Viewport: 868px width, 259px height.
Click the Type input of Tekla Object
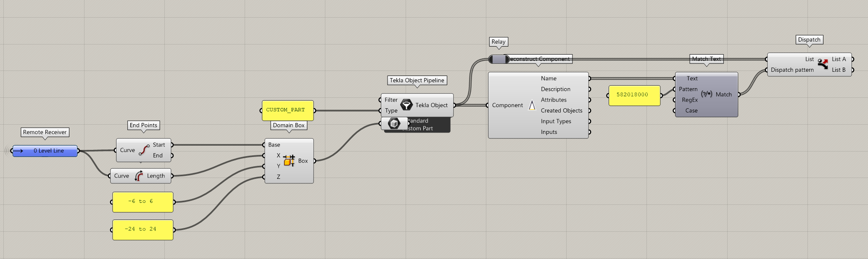tap(391, 110)
